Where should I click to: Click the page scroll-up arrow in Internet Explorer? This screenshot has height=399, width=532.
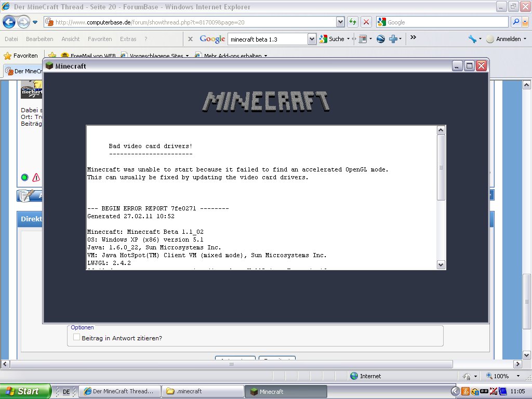point(527,85)
